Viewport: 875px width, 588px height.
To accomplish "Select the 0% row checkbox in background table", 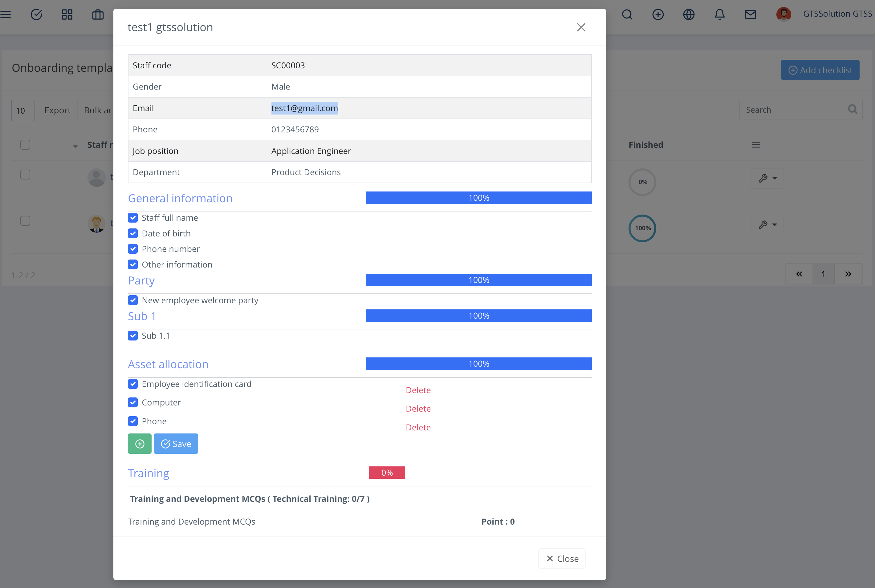I will (25, 175).
